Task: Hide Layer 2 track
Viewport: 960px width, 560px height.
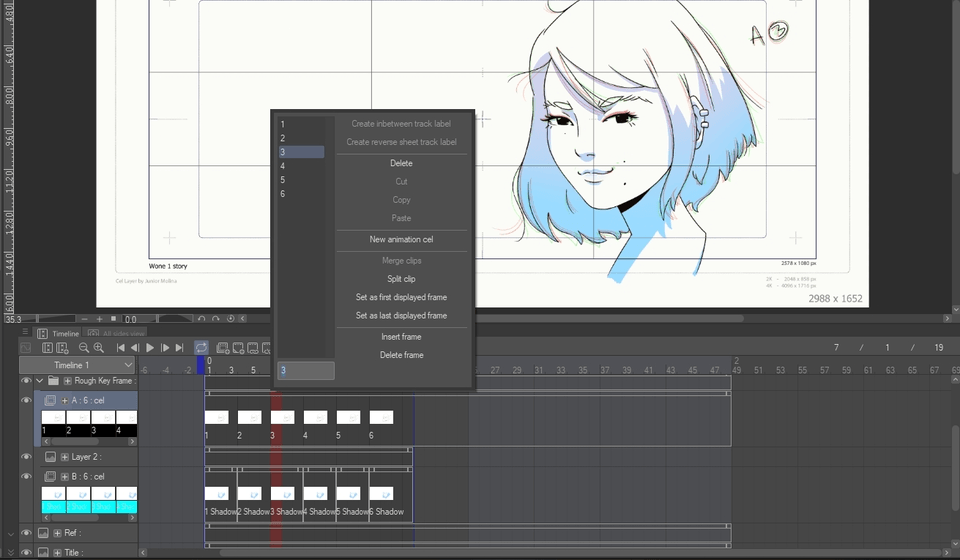Action: click(x=26, y=457)
